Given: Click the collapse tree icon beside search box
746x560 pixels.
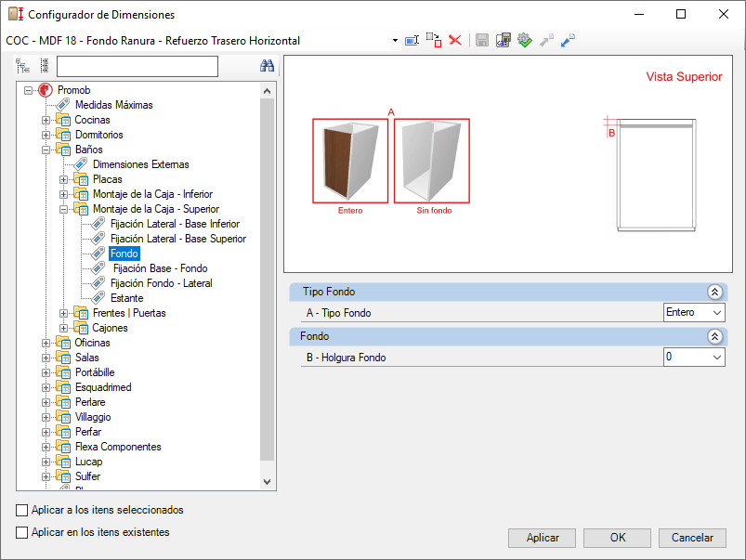Looking at the screenshot, I should coord(45,66).
